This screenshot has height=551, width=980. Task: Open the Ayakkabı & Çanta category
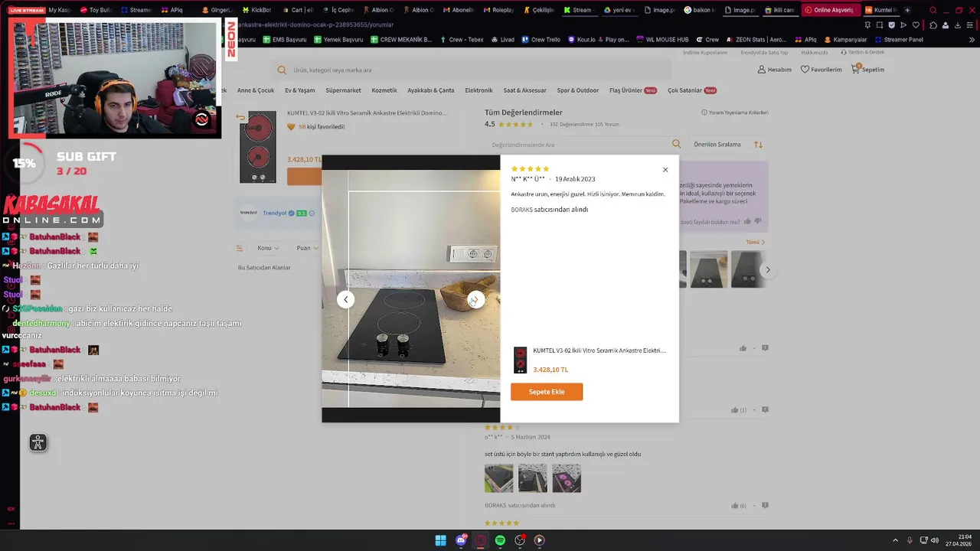pos(431,90)
